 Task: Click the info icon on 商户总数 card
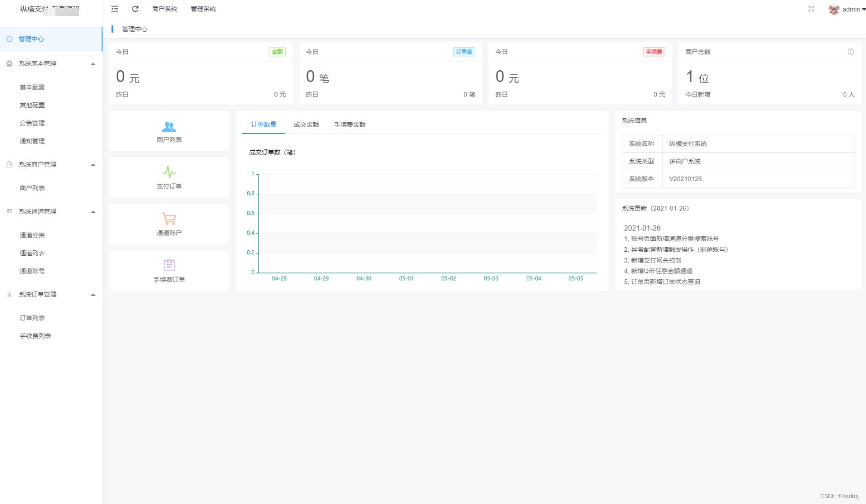[x=851, y=52]
